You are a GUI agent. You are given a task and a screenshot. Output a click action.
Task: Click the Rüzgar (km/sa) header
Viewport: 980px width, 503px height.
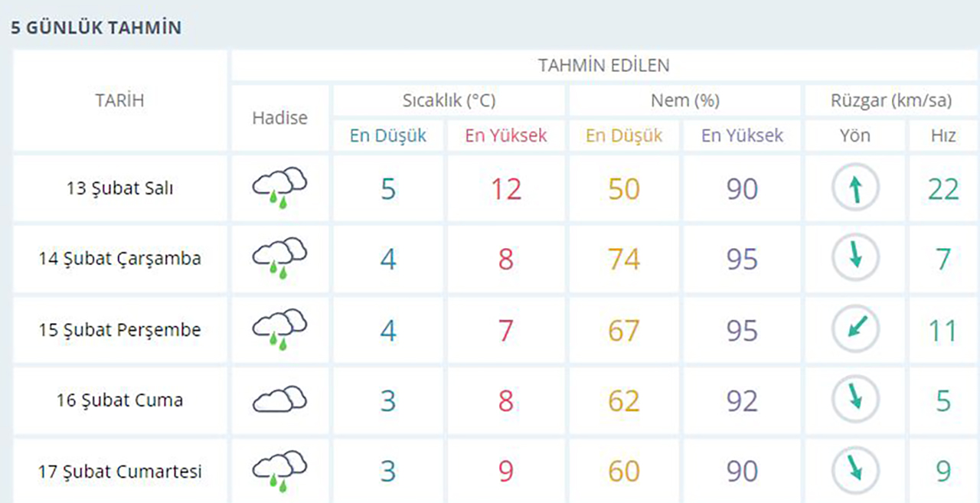pyautogui.click(x=890, y=100)
